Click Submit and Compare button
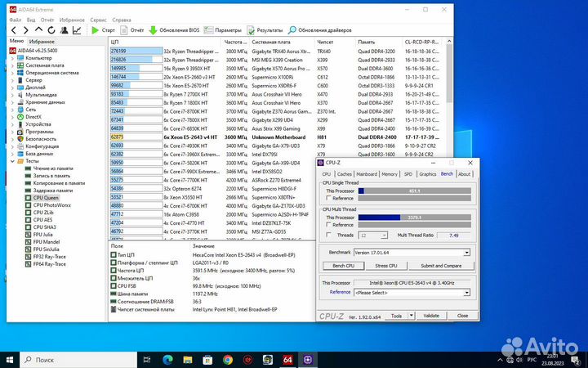 [441, 266]
